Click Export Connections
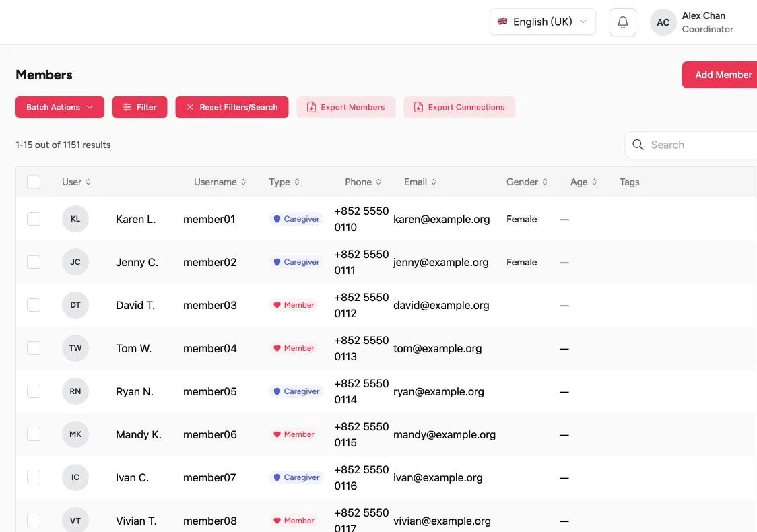 [459, 107]
